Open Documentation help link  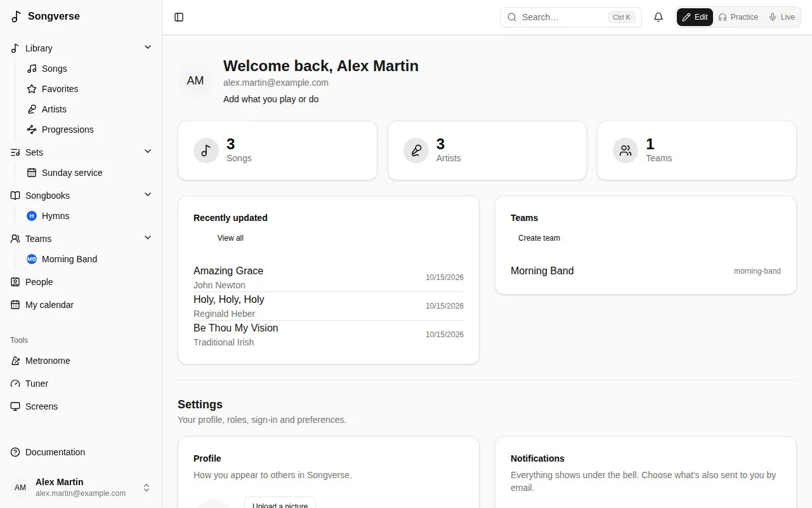(x=81, y=452)
